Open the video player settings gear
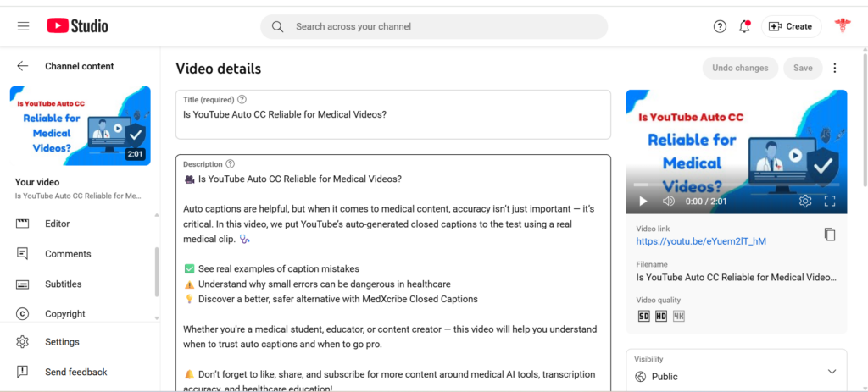Screen dimensions: 868x392 [x=805, y=201]
